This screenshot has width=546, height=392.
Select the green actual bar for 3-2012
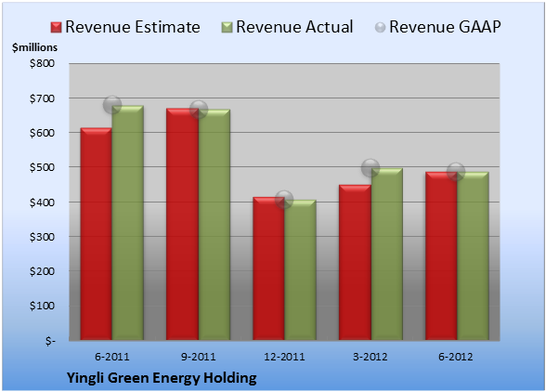tap(386, 255)
